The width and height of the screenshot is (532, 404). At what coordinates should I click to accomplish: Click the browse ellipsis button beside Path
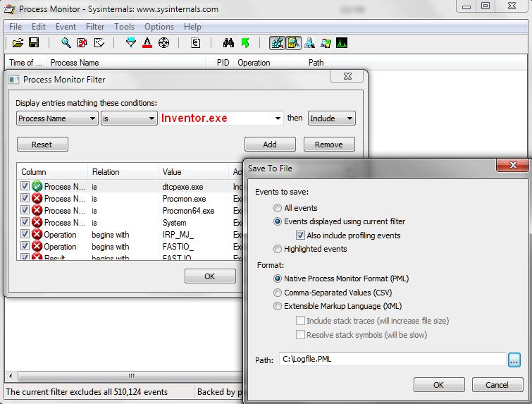(514, 360)
